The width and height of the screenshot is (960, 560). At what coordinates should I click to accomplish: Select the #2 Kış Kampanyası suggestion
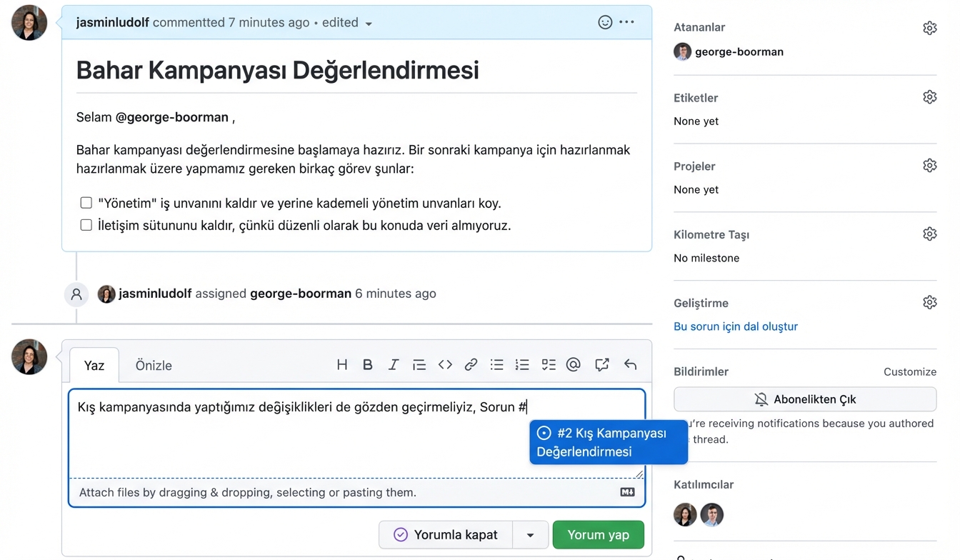[608, 441]
